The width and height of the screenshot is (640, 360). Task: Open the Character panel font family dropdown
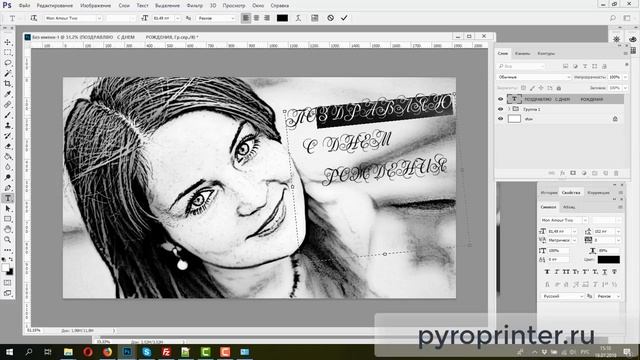584,220
